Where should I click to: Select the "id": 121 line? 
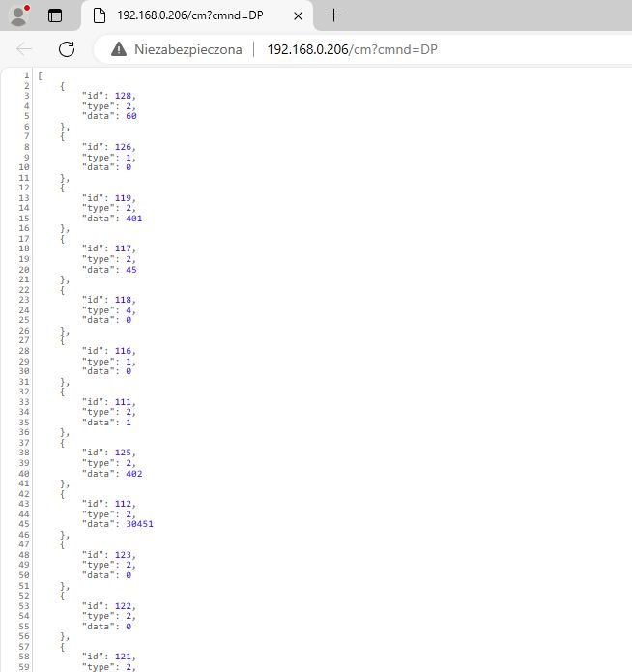pyautogui.click(x=109, y=657)
